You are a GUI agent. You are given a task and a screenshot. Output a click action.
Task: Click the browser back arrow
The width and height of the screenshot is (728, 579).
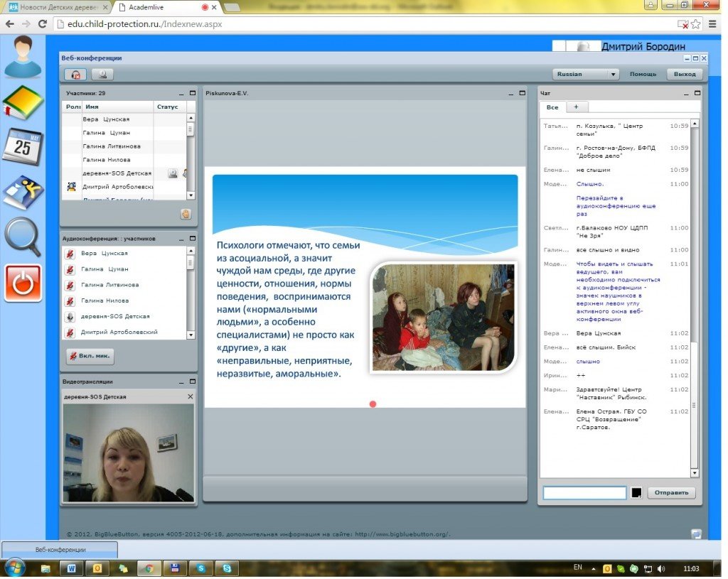click(x=10, y=24)
